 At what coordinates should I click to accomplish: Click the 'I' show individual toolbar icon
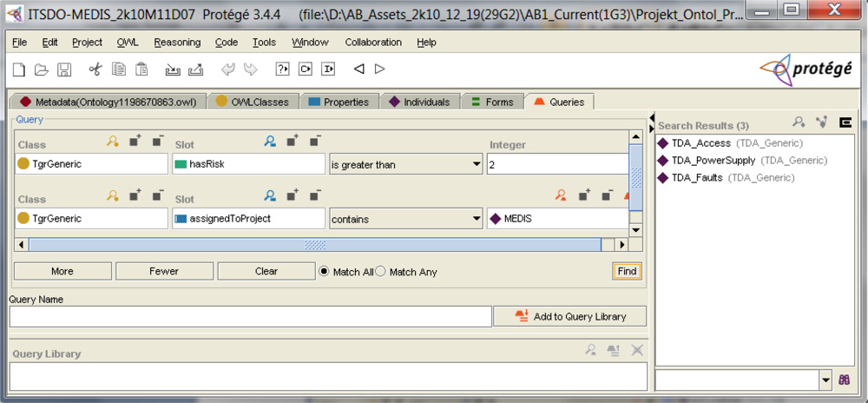click(x=328, y=69)
